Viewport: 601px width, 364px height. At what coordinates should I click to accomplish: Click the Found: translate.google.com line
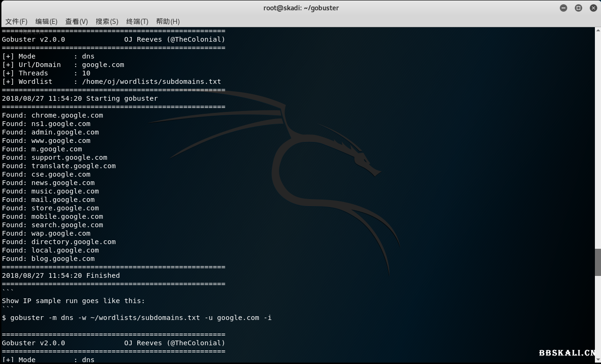(x=59, y=166)
